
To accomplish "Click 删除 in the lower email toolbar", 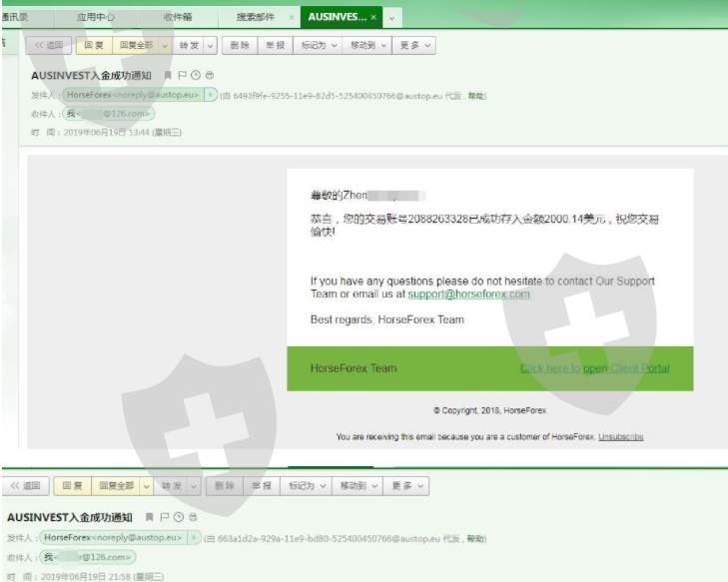I will point(225,486).
